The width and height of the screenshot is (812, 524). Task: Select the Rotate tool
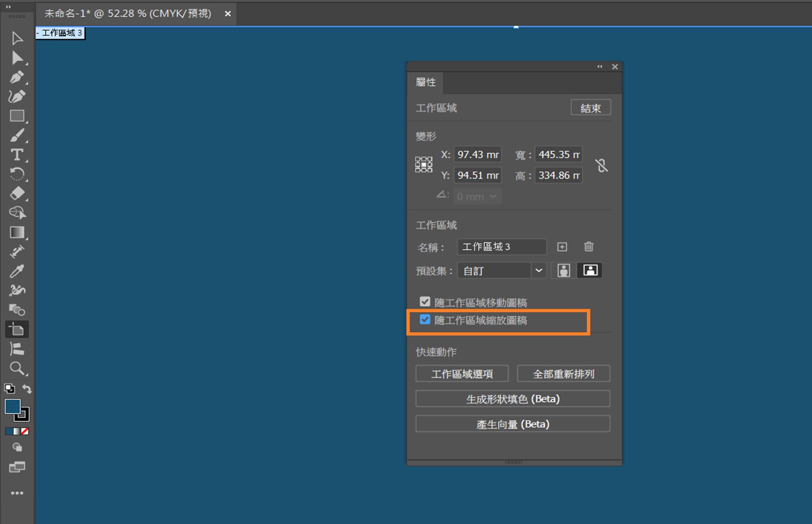click(x=17, y=174)
